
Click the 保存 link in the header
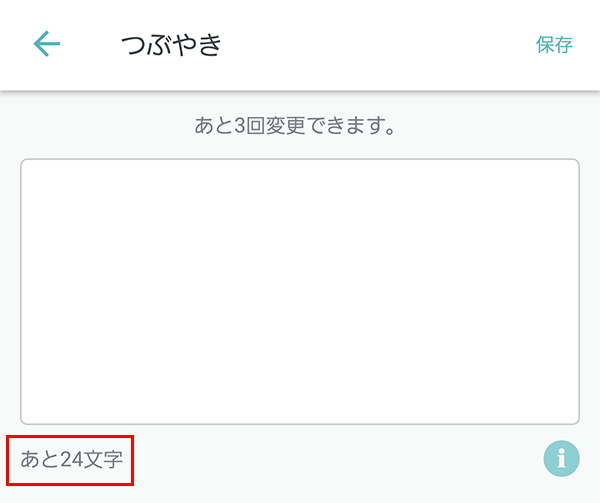tap(554, 45)
